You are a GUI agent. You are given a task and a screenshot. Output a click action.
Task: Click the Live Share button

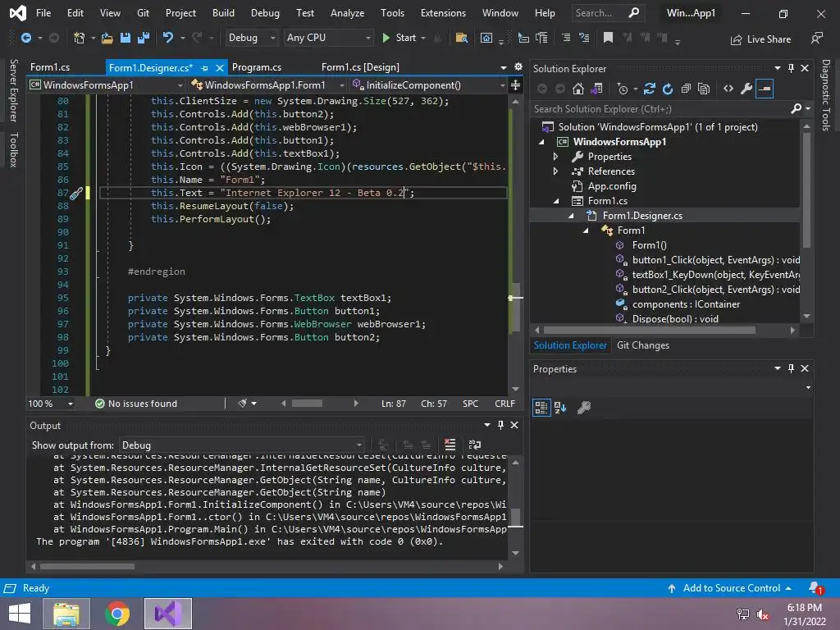tap(760, 39)
